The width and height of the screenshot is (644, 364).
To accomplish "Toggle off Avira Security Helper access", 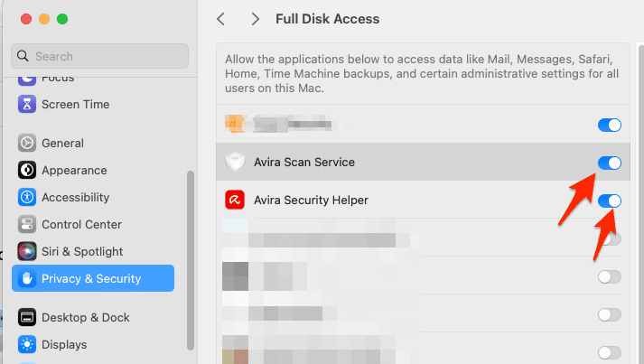I will click(610, 201).
